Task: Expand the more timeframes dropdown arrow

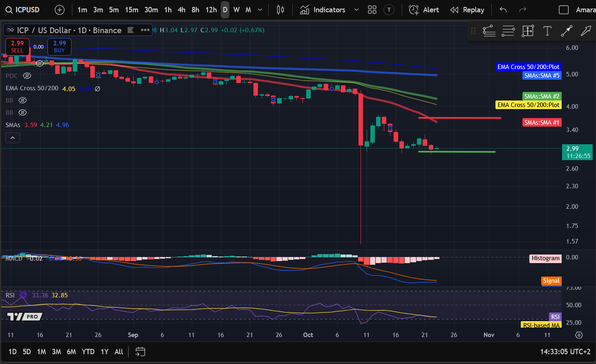Action: (260, 10)
